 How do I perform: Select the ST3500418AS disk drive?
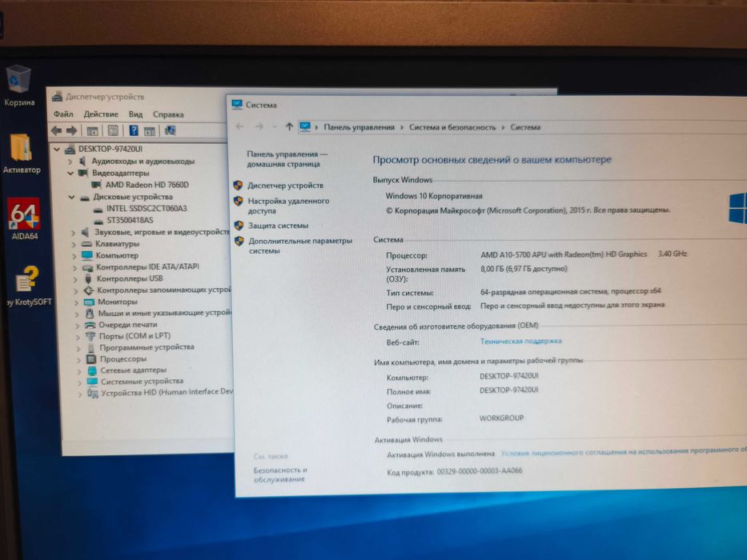pyautogui.click(x=130, y=220)
